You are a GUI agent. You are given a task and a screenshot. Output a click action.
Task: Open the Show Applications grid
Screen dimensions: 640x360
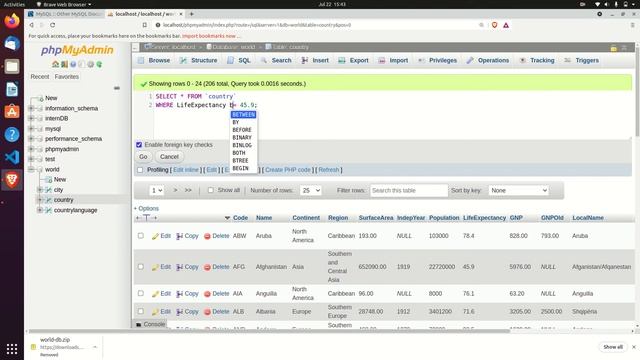tap(12, 349)
